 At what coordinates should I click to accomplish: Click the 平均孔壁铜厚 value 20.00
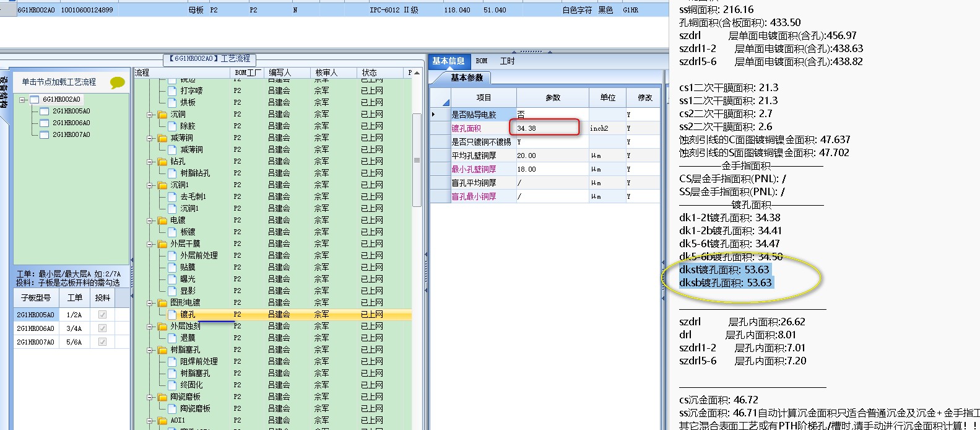point(552,156)
